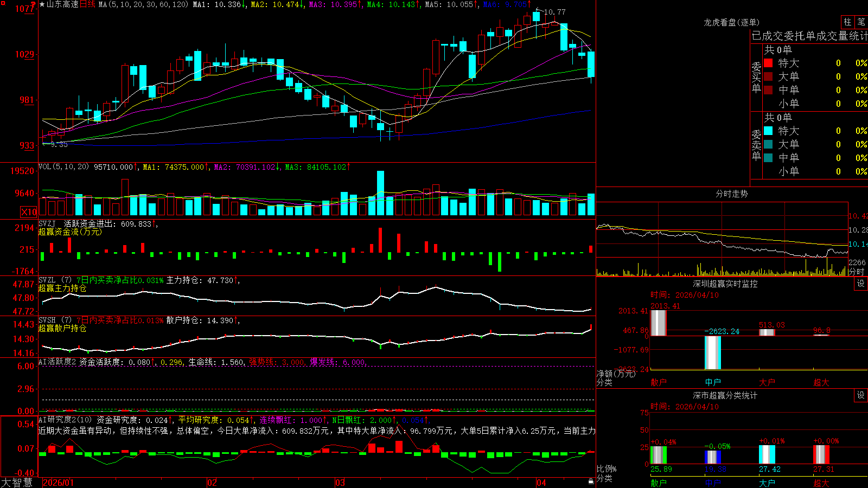Switch to 笔 tick display mode
Screen dimensions: 868x488
[861, 22]
